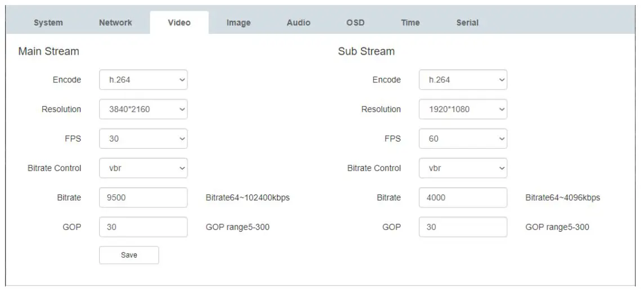Screen dimensions: 644x296
Task: Open the Serial tab
Action: click(x=467, y=23)
